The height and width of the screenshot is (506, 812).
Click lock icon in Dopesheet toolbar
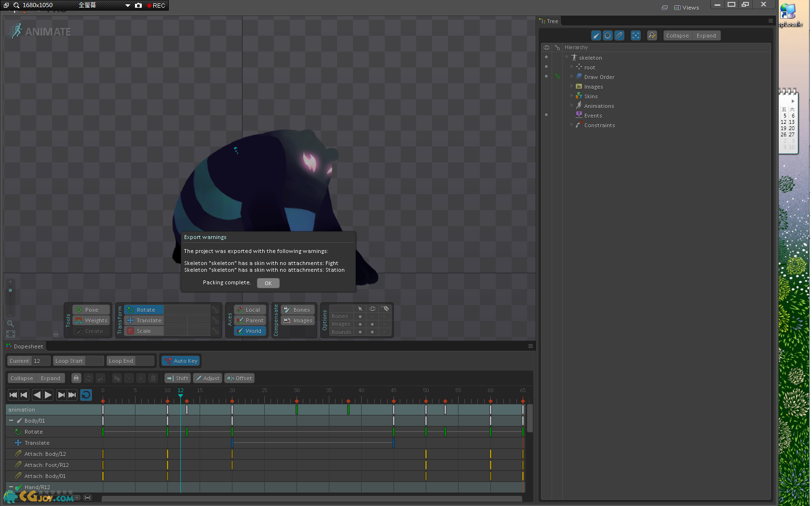point(76,378)
